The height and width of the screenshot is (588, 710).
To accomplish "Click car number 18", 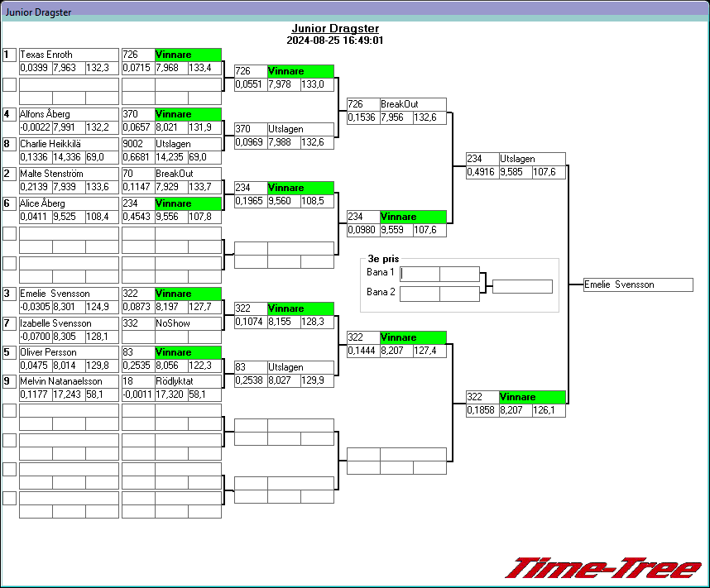I will [138, 381].
